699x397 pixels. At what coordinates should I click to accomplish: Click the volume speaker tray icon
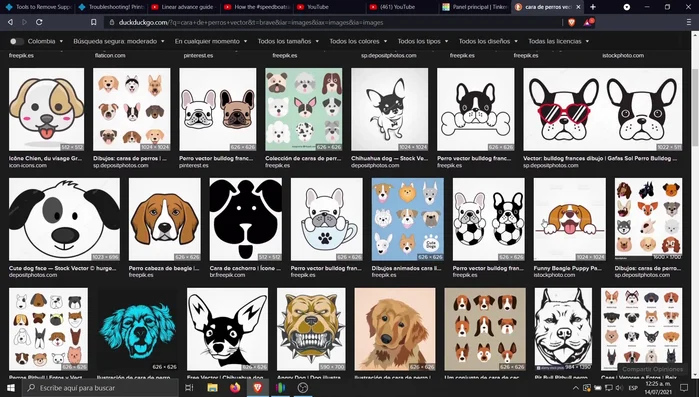tap(619, 388)
